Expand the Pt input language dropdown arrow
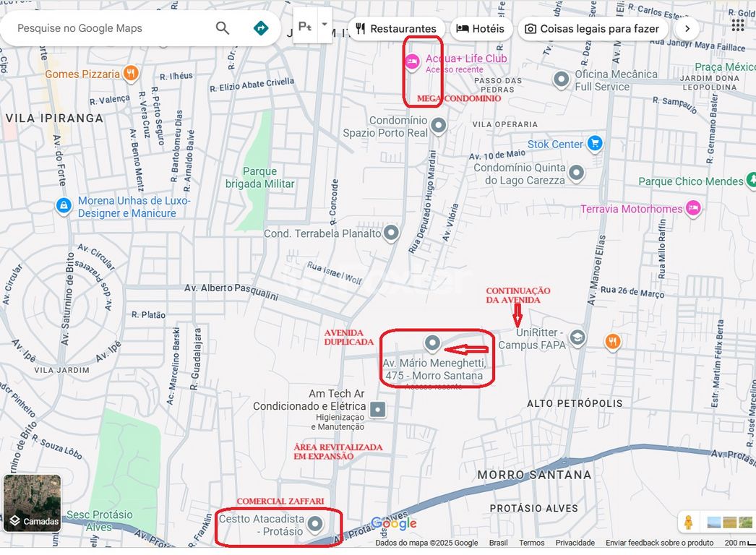Image resolution: width=756 pixels, height=555 pixels. 324,25
